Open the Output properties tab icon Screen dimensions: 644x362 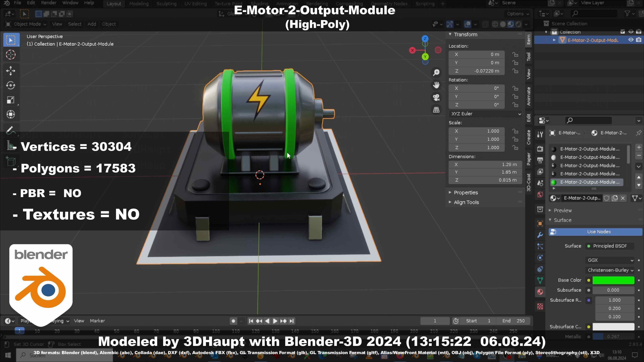tap(540, 160)
